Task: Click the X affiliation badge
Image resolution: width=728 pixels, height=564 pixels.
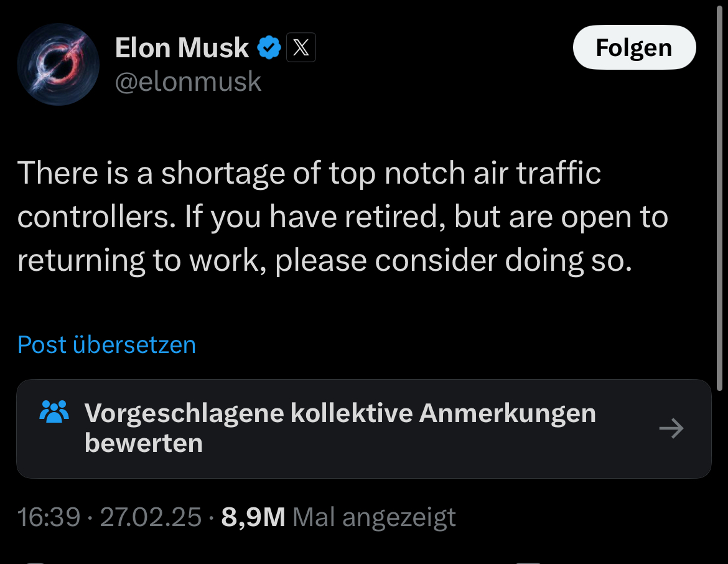Action: [301, 48]
